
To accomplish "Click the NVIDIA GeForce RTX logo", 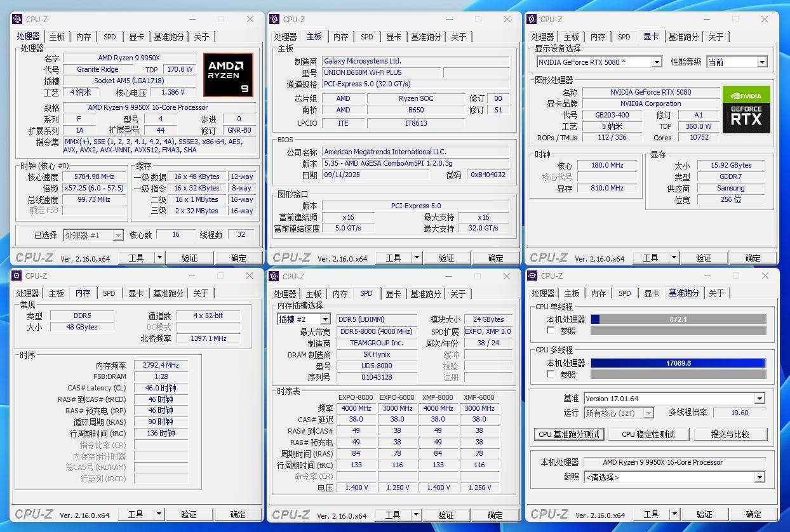I will (746, 109).
